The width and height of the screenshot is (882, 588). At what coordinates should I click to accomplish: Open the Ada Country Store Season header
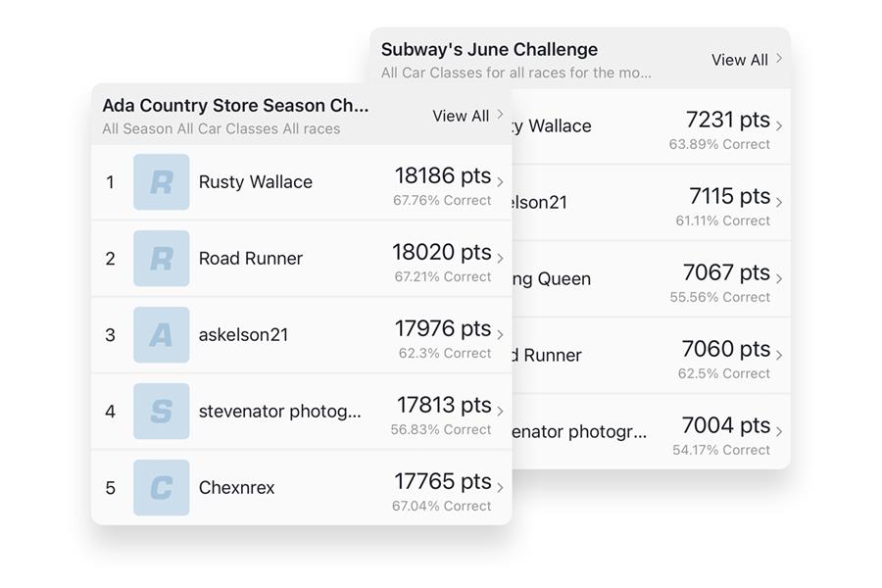[235, 105]
